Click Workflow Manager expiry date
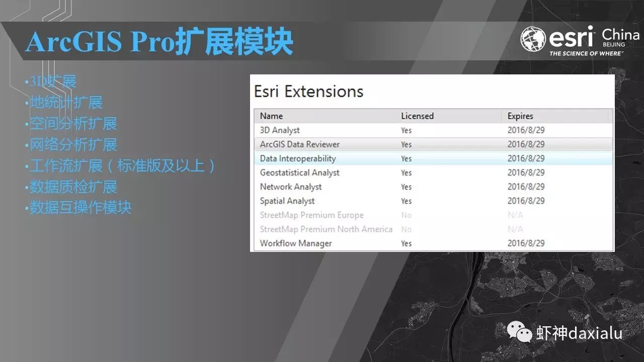 coord(526,243)
